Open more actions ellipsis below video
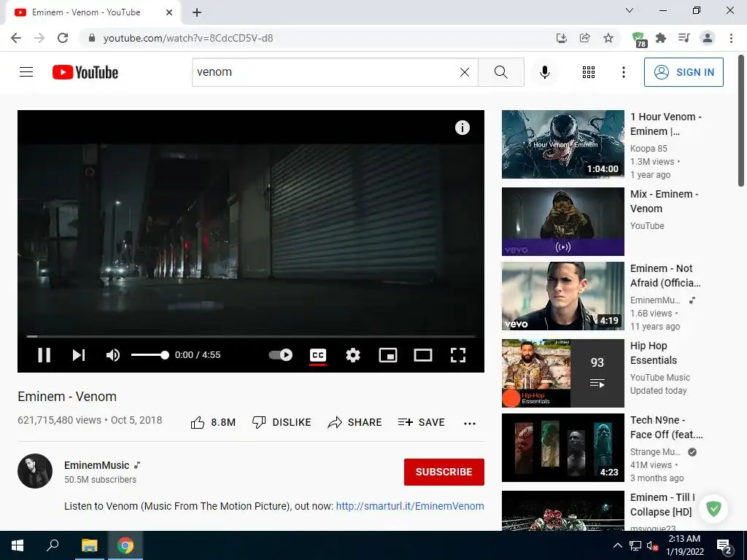This screenshot has height=560, width=747. (x=469, y=424)
